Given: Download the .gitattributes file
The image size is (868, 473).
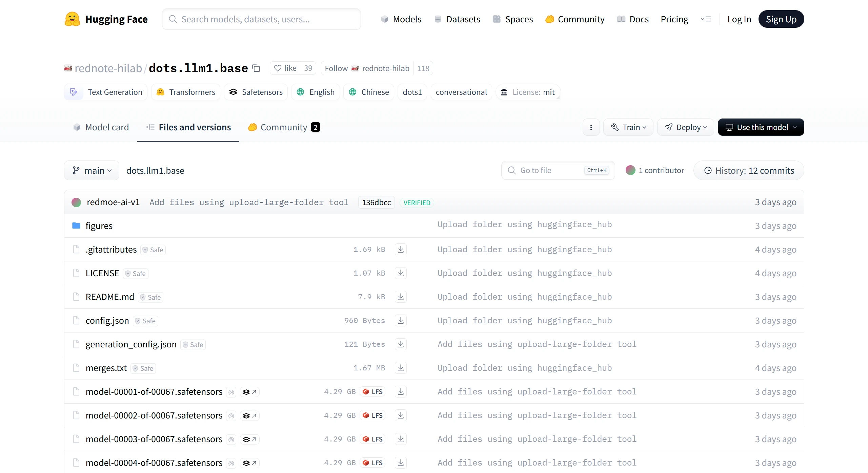Looking at the screenshot, I should coord(401,250).
